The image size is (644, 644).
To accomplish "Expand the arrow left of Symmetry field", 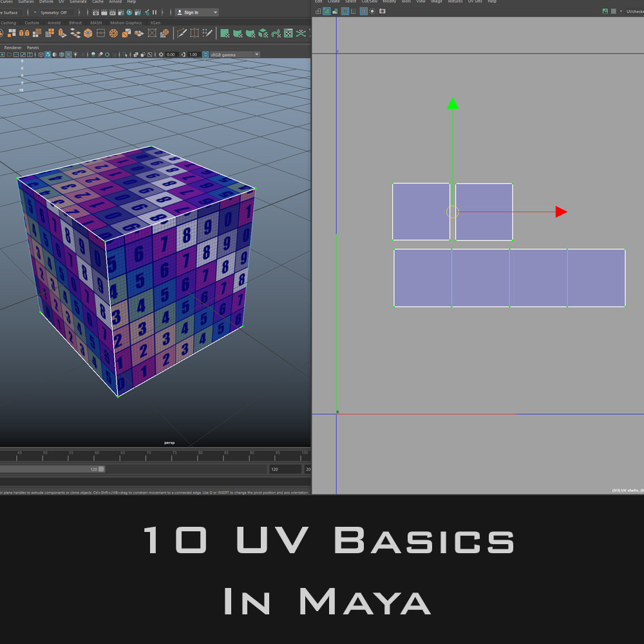I will (x=35, y=12).
